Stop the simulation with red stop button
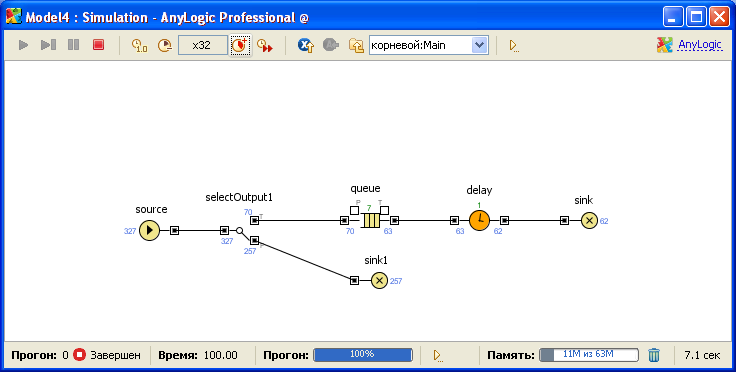736x372 pixels. (x=98, y=45)
